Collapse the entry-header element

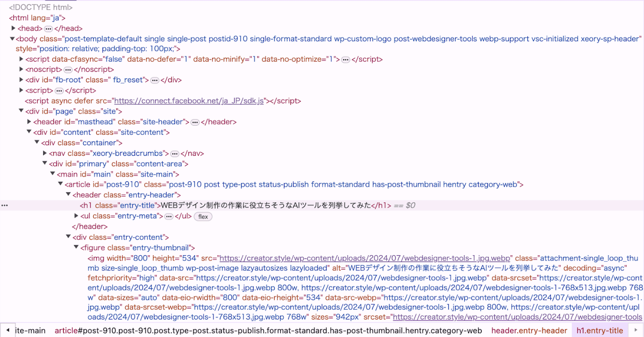coord(68,195)
